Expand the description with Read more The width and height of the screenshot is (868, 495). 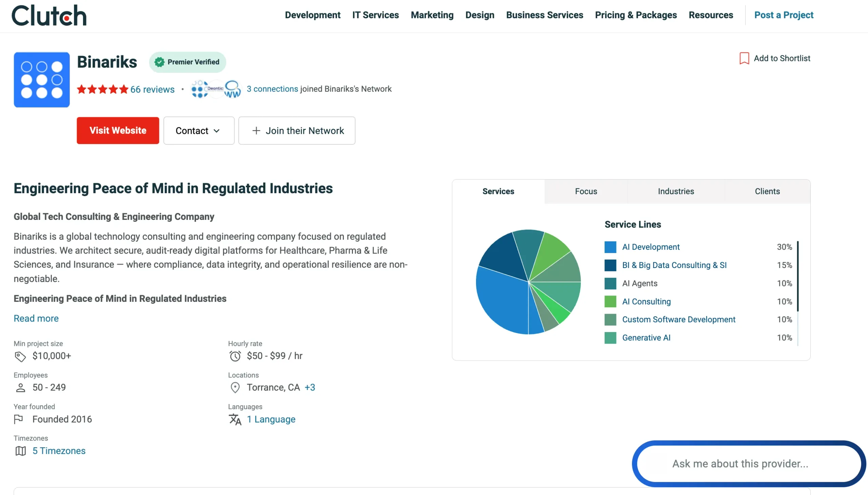click(x=36, y=318)
